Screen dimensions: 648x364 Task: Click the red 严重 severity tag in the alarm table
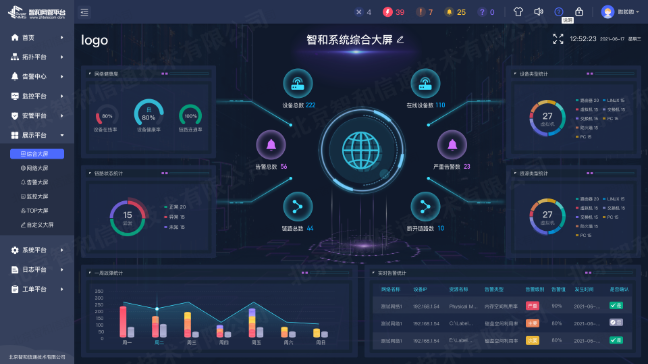[x=532, y=306]
